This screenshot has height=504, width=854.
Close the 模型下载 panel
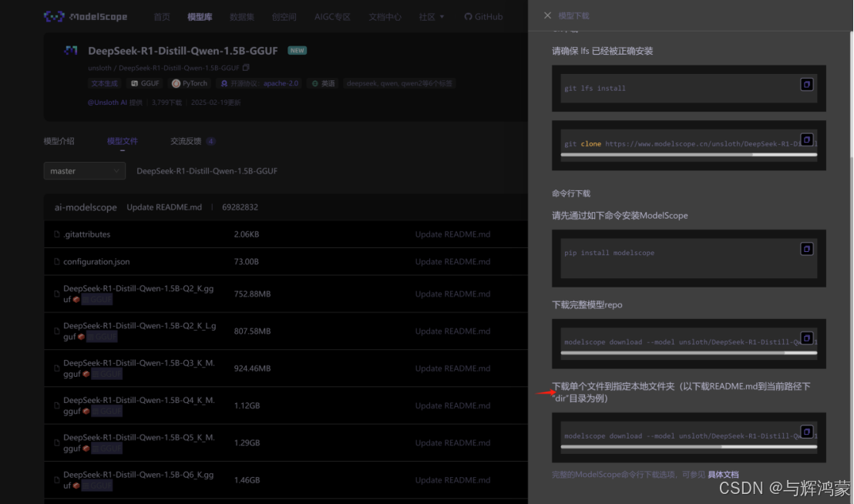point(547,15)
